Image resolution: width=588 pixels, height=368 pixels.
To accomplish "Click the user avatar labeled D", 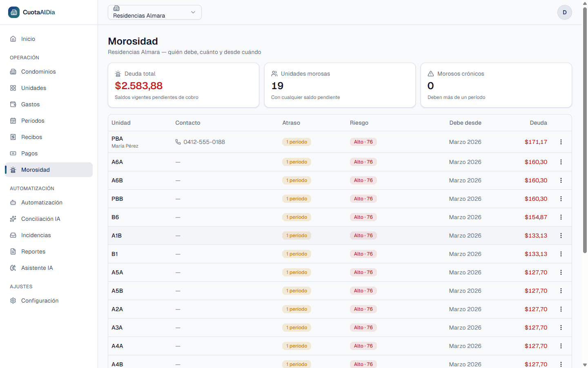I will [565, 12].
